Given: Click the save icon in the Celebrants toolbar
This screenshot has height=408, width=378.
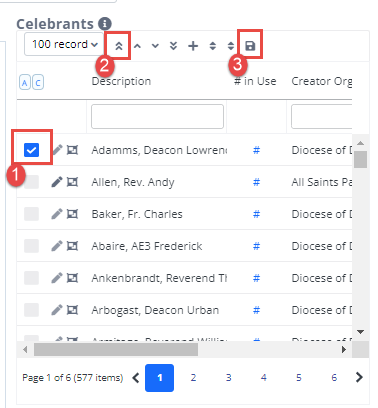Looking at the screenshot, I should (250, 46).
